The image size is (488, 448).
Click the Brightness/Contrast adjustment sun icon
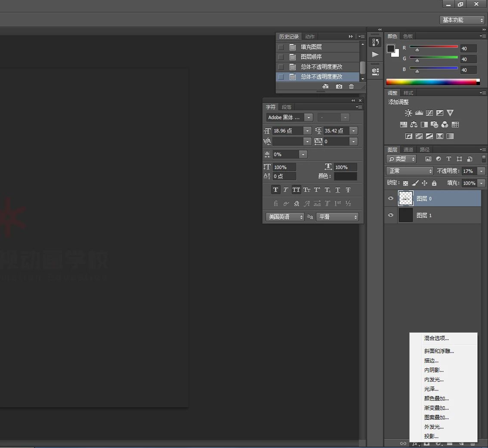[x=408, y=113]
